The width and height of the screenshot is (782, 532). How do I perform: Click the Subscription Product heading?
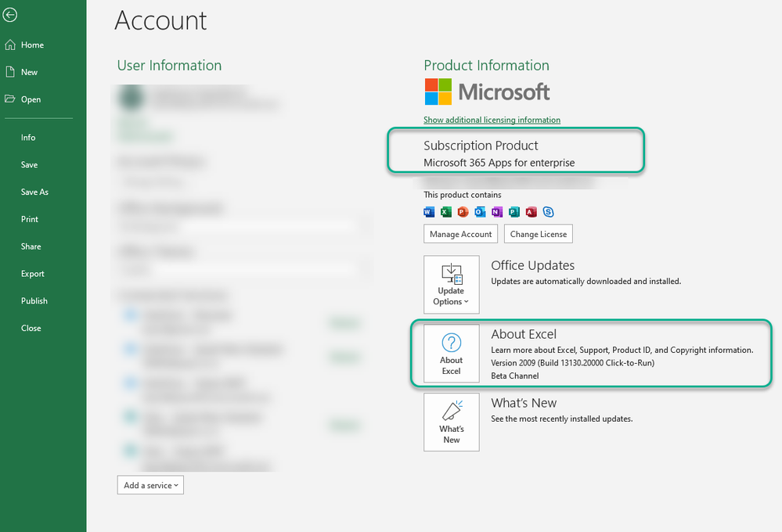click(x=481, y=146)
